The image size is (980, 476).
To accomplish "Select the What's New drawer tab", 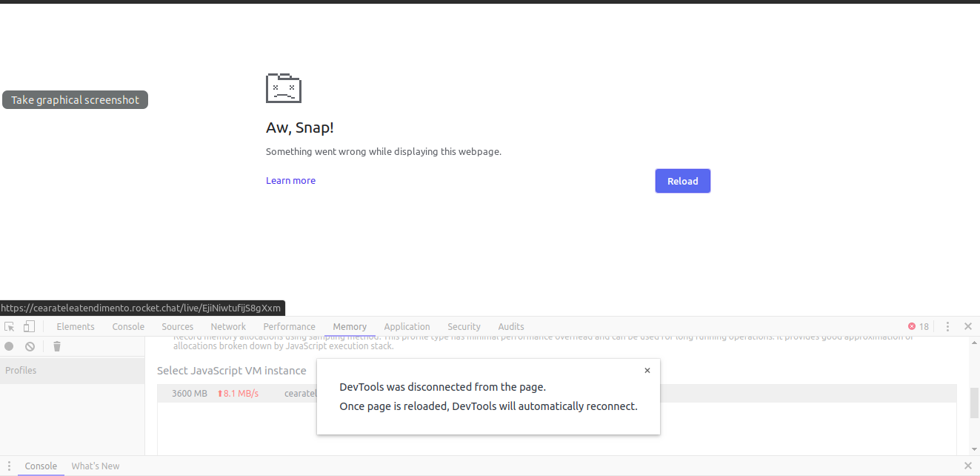I will tap(96, 466).
